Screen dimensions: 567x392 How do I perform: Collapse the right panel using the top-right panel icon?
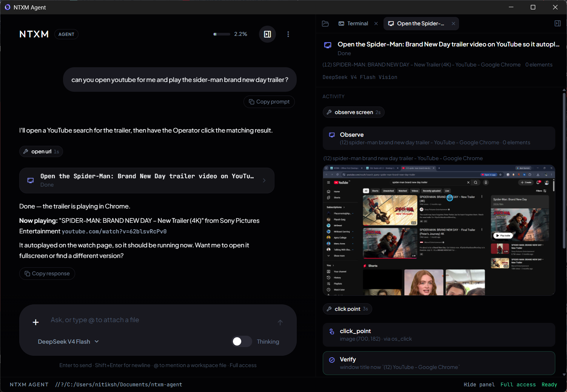(x=558, y=23)
